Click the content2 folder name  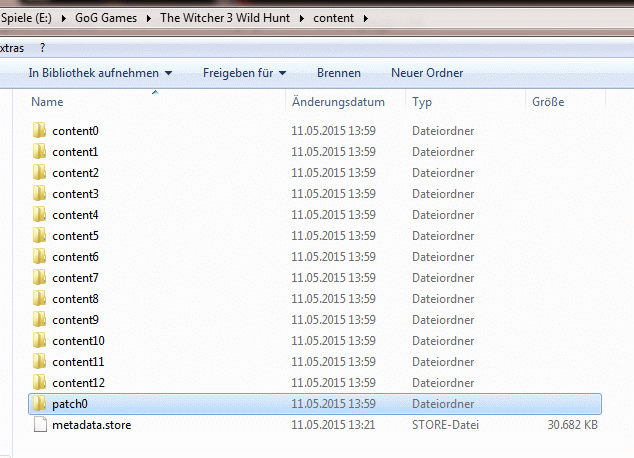point(75,173)
